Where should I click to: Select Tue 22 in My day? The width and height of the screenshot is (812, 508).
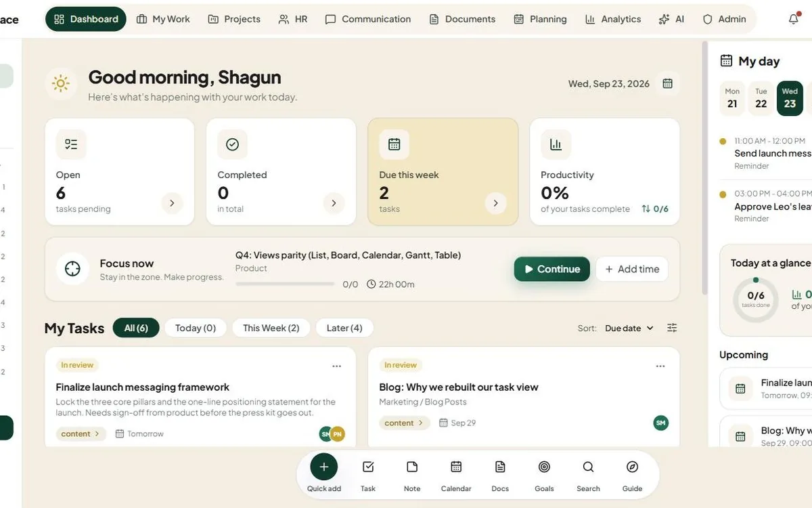coord(761,98)
